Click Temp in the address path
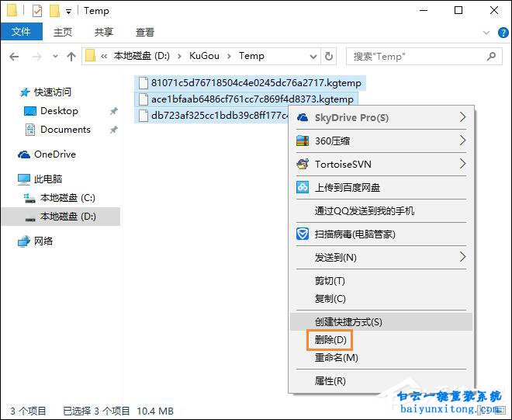The height and width of the screenshot is (420, 512). (251, 56)
